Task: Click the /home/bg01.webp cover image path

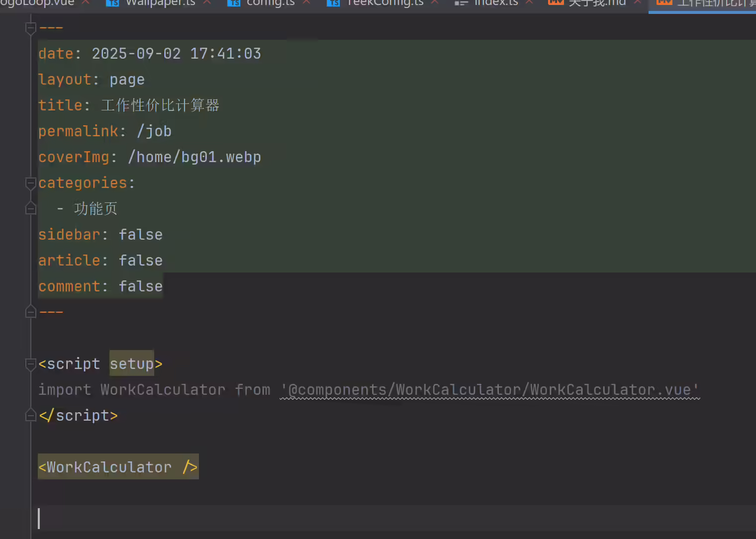Action: pos(194,157)
